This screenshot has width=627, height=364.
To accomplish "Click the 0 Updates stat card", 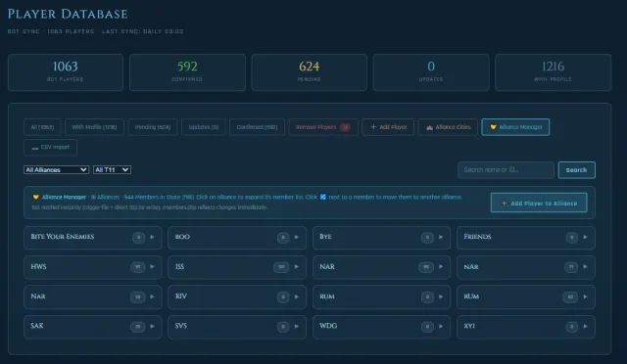I will 431,72.
